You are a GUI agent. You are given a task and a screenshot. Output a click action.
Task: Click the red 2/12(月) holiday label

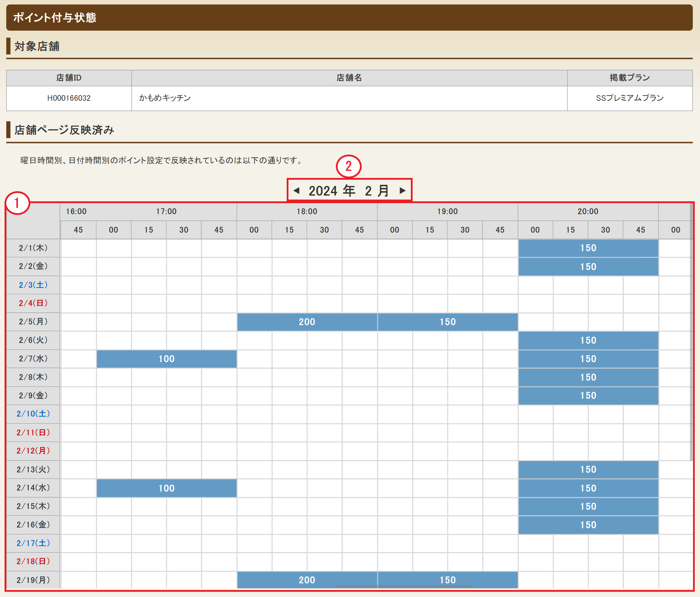point(33,451)
